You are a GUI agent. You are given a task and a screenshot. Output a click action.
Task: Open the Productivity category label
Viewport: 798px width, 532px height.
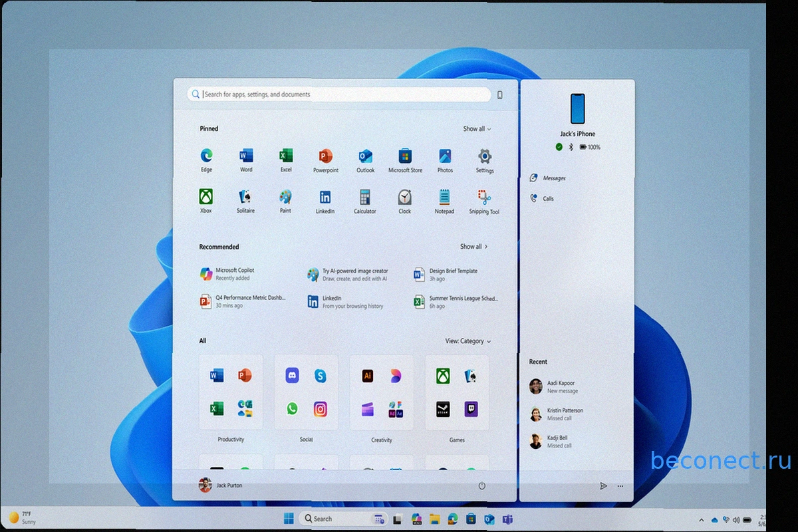(x=231, y=440)
